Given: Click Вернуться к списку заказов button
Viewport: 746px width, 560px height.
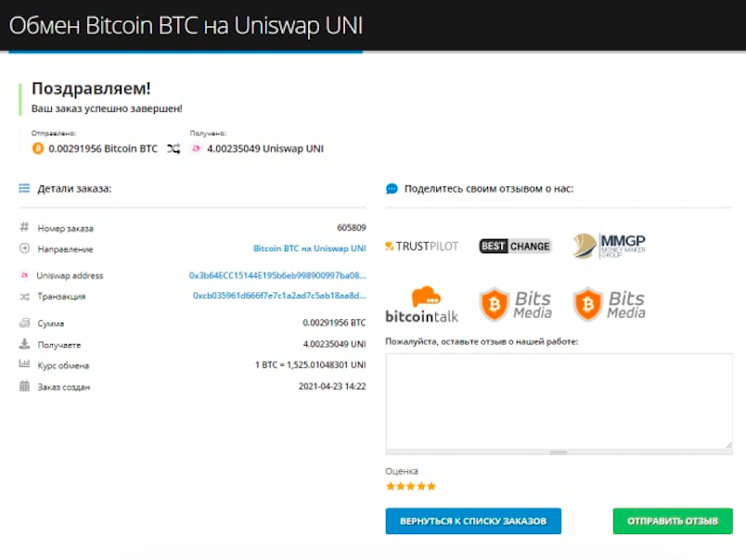Looking at the screenshot, I should click(x=473, y=521).
